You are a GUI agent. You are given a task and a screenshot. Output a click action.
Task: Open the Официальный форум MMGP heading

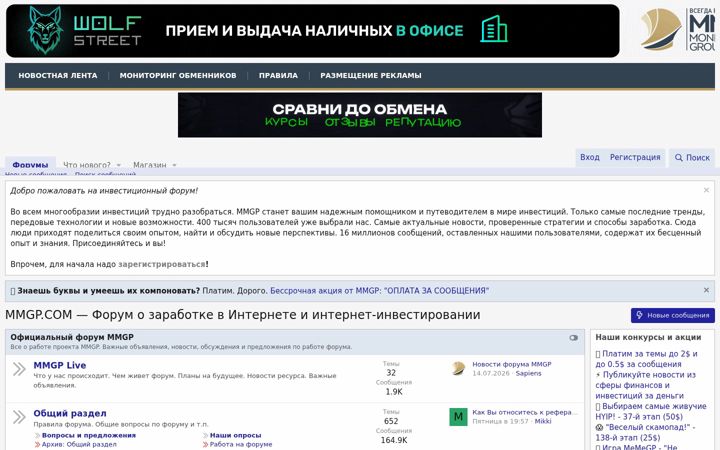72,337
